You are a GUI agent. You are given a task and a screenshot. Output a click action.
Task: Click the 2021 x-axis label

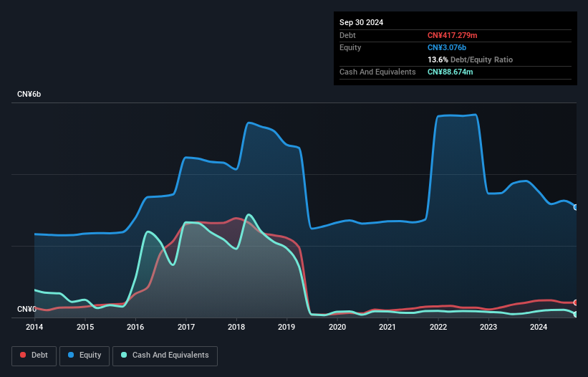(387, 327)
